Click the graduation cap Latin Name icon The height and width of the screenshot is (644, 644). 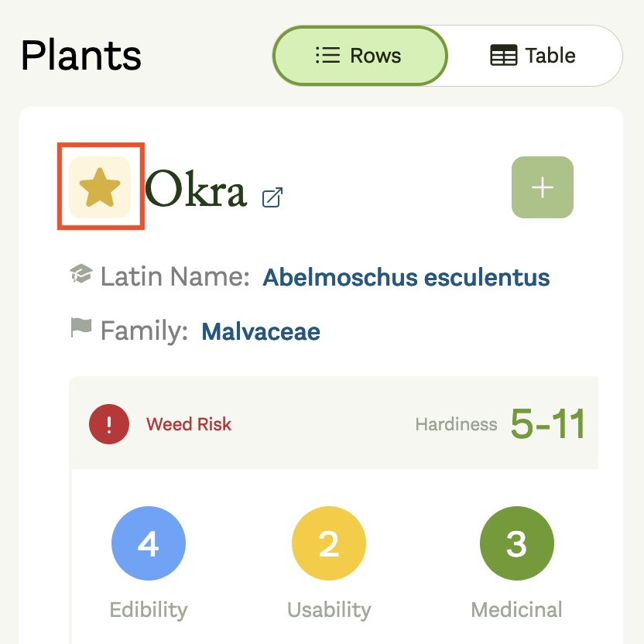[x=81, y=273]
